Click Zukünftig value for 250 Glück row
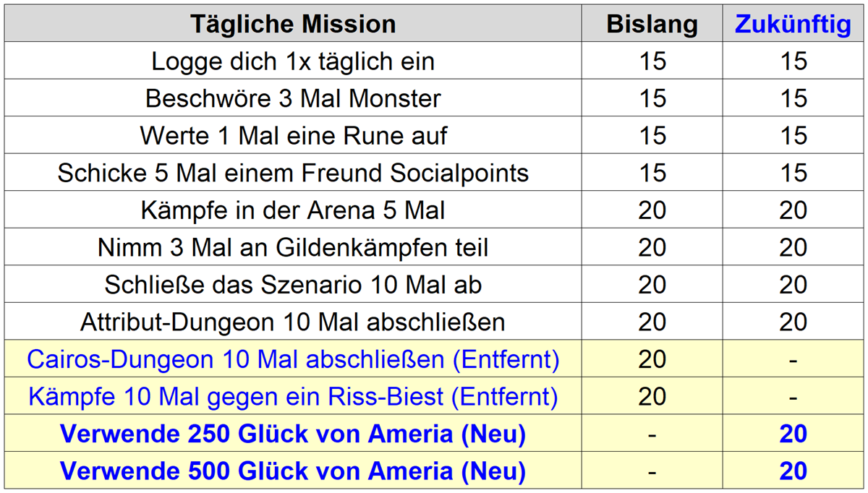 coord(793,434)
